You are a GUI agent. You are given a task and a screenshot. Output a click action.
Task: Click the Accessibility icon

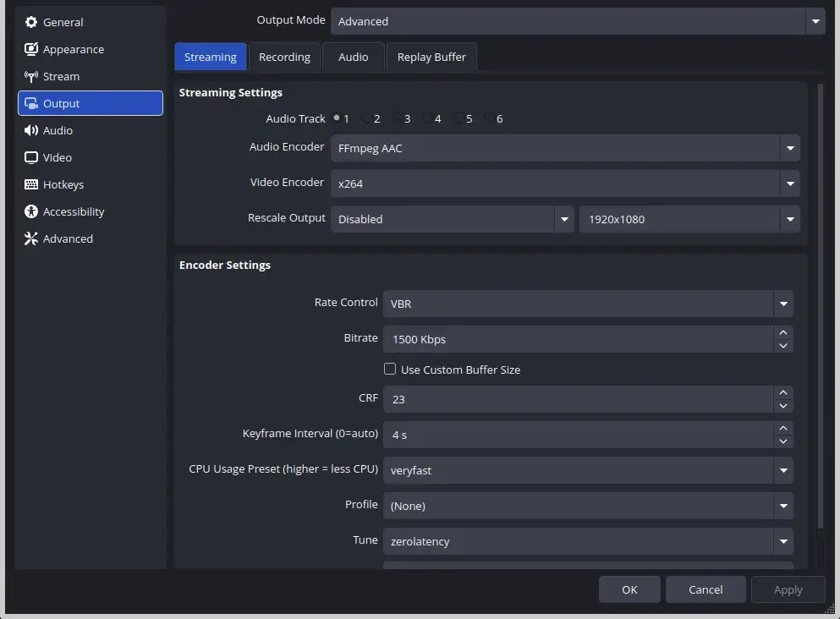(31, 211)
